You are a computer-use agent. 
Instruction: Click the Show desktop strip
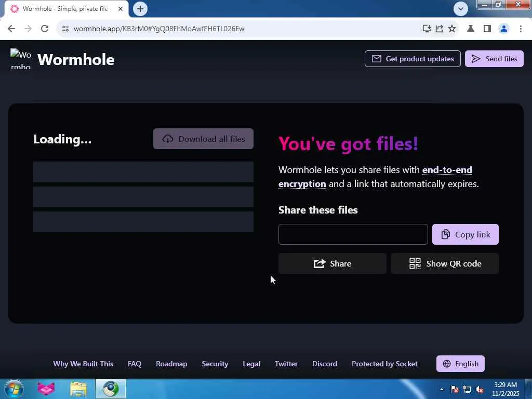529,389
